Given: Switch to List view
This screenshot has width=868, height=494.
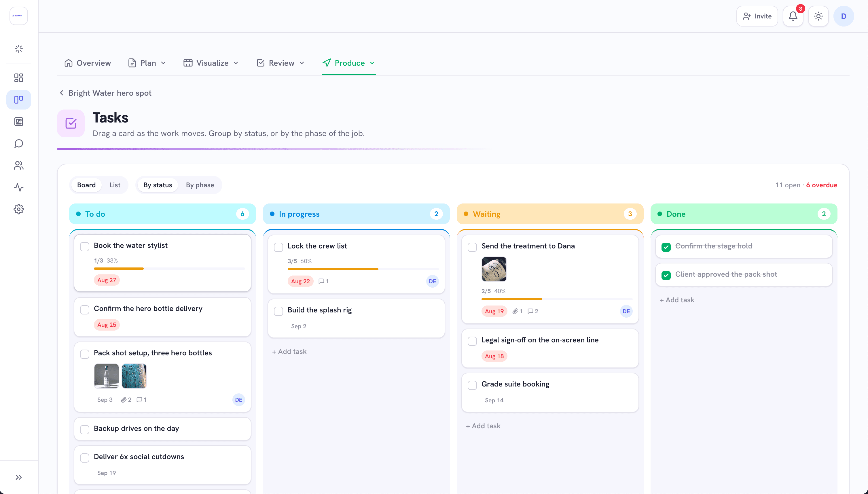Looking at the screenshot, I should 115,185.
